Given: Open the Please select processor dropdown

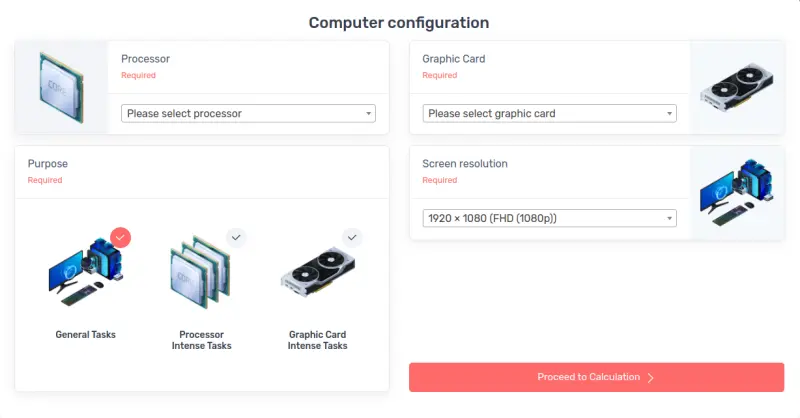Looking at the screenshot, I should pos(248,113).
